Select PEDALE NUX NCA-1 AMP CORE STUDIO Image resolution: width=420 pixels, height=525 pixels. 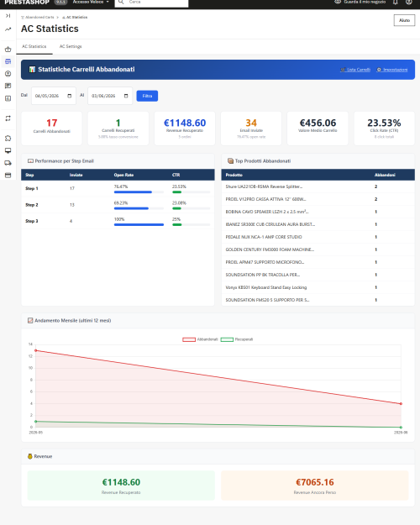click(x=318, y=237)
